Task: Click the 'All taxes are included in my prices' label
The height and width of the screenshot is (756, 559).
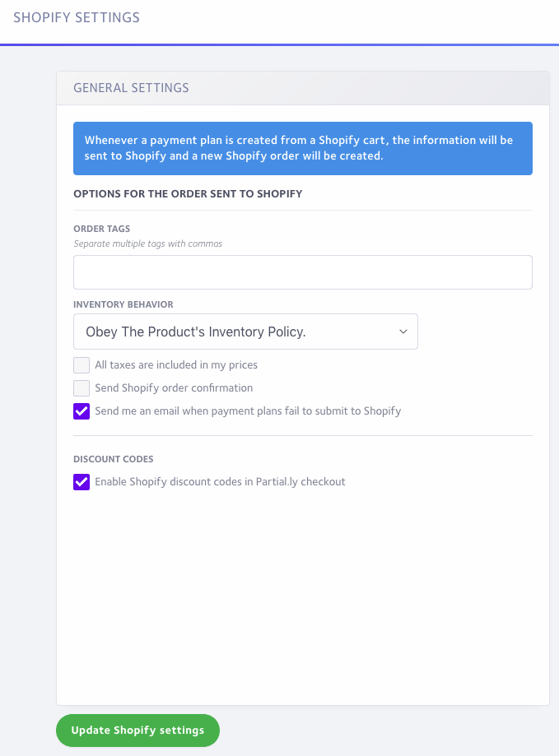Action: point(176,365)
